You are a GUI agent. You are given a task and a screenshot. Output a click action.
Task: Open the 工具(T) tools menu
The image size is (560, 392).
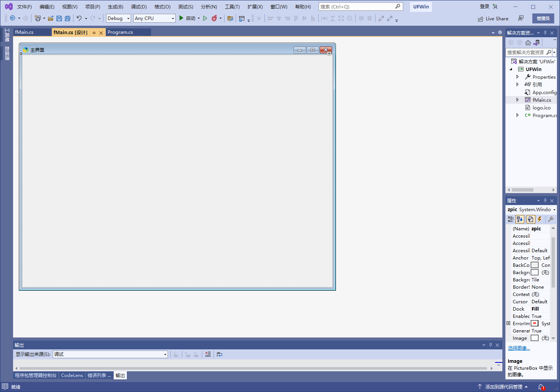232,7
